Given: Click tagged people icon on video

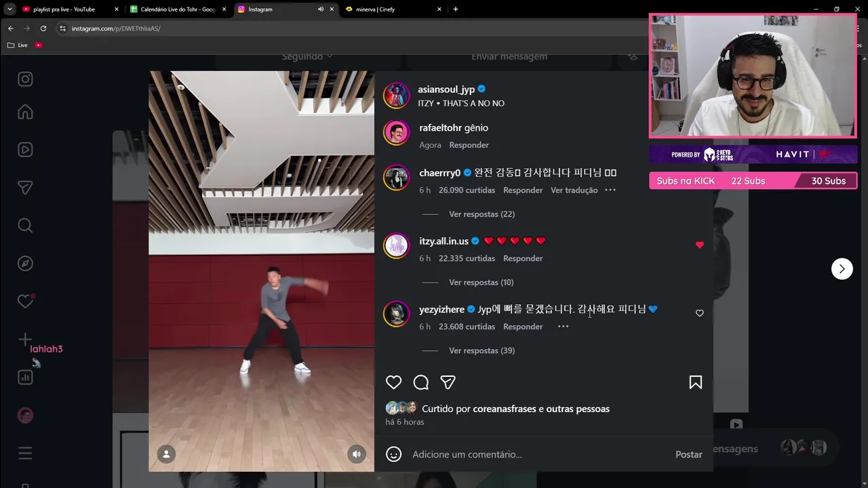Looking at the screenshot, I should [166, 454].
